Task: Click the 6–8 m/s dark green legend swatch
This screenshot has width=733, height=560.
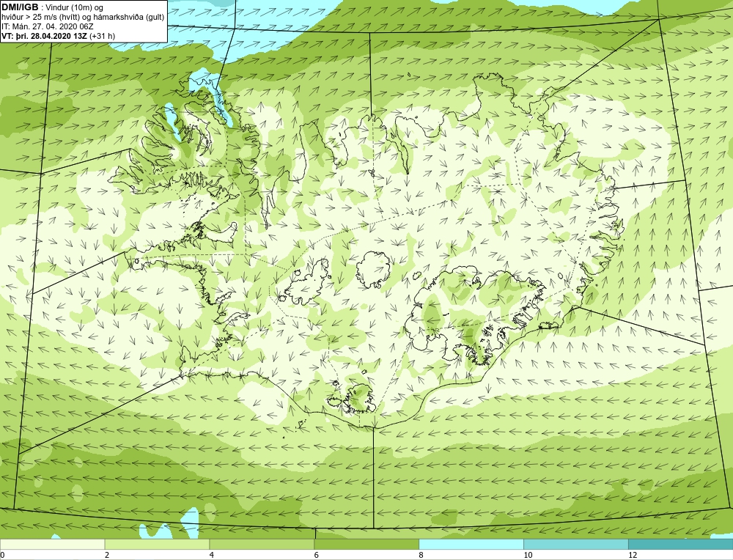Action: click(366, 544)
